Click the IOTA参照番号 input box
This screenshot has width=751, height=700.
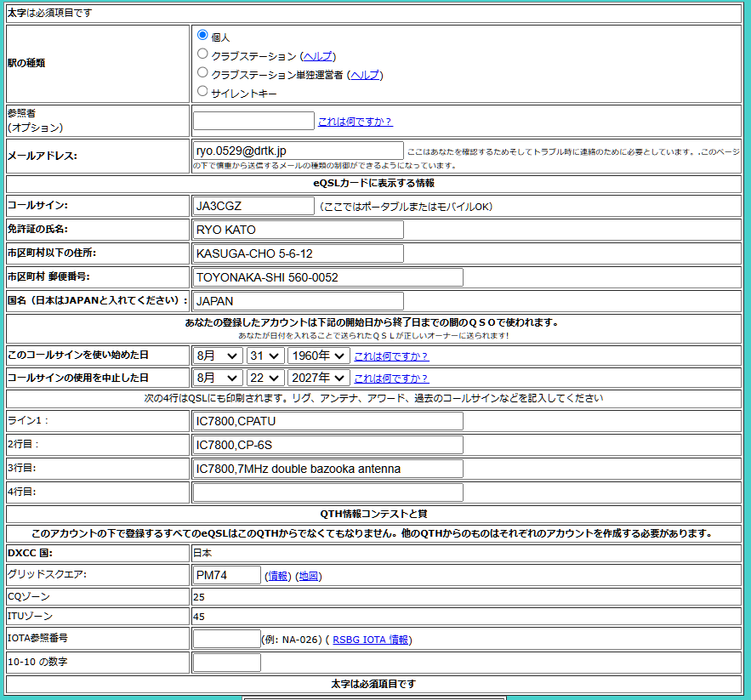click(x=226, y=639)
